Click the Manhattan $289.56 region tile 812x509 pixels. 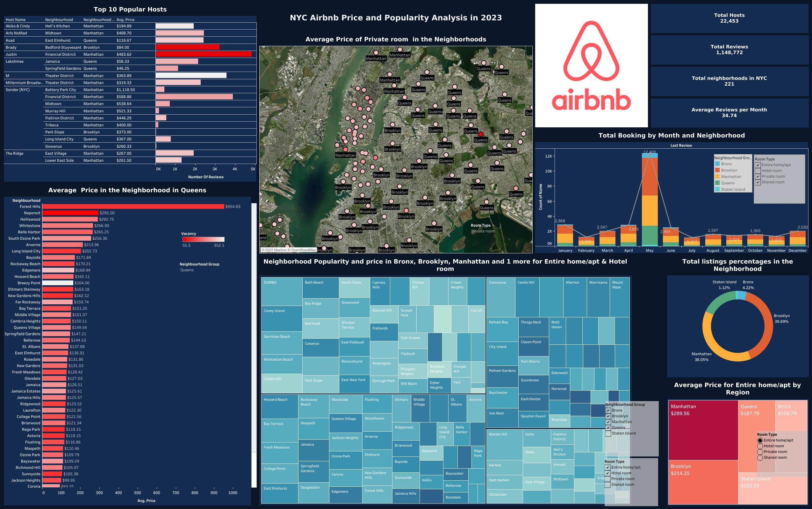(x=703, y=430)
